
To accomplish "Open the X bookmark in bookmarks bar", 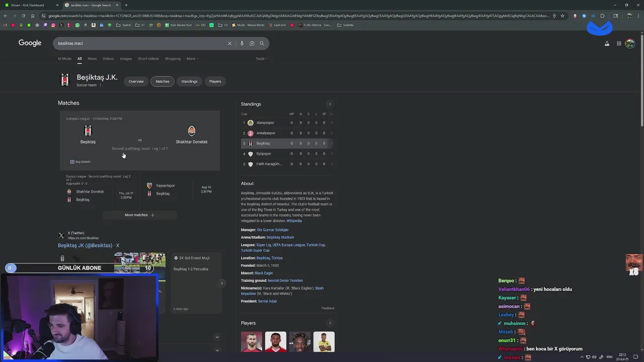I will coord(61,25).
